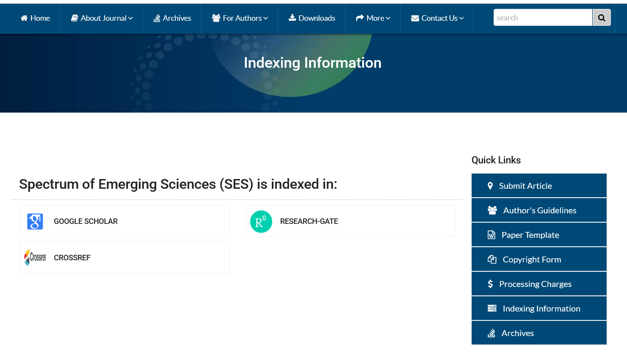Open the For Authors menu
Viewport: 627px width, 364px height.
pos(240,18)
